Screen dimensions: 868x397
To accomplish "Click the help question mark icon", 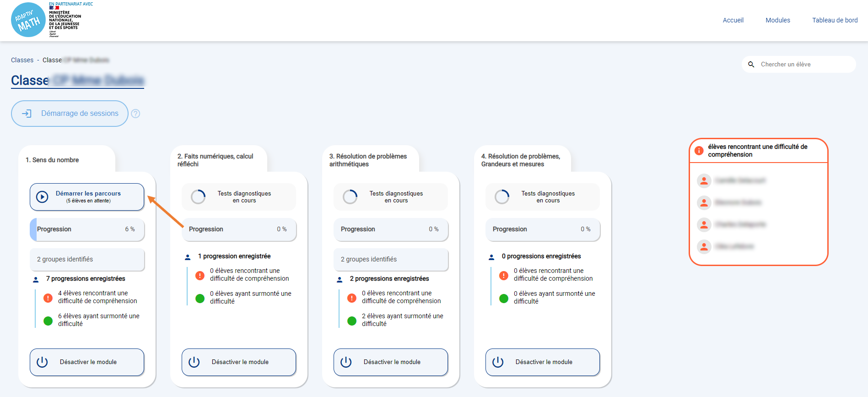I will click(x=135, y=114).
